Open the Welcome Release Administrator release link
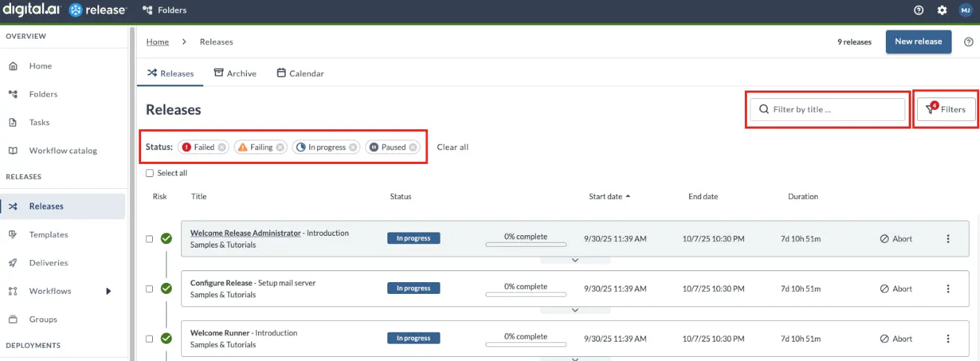Image resolution: width=980 pixels, height=361 pixels. (x=246, y=233)
